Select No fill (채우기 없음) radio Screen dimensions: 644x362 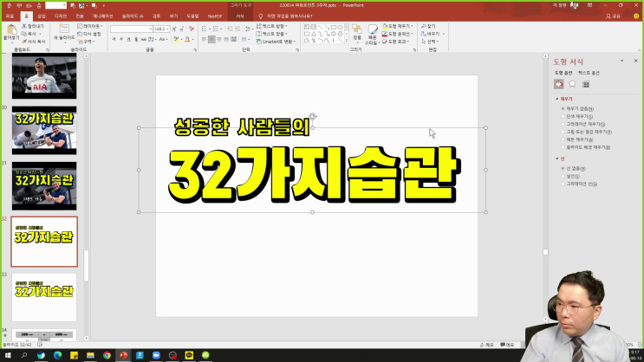pos(563,109)
